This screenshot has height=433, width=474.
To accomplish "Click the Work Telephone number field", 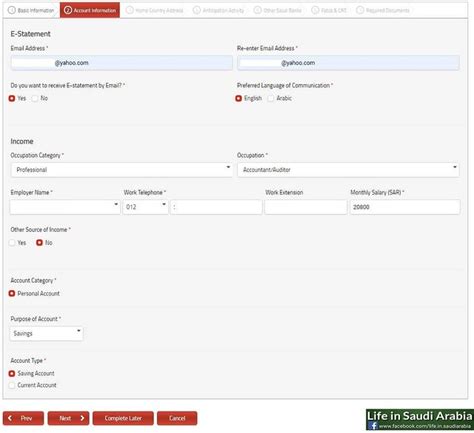I will (x=216, y=207).
